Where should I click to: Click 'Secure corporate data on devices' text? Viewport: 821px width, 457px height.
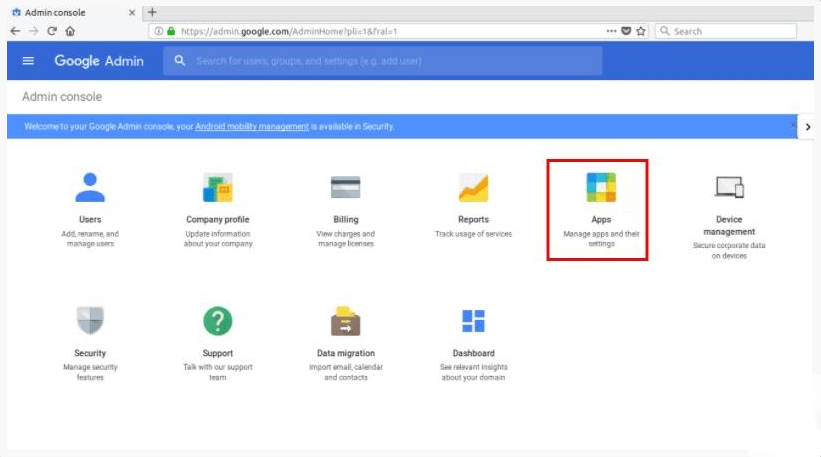729,251
